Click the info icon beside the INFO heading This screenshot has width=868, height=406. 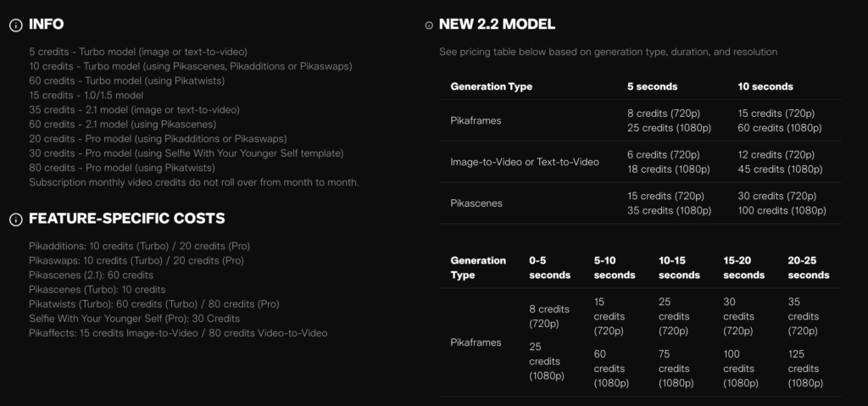15,25
